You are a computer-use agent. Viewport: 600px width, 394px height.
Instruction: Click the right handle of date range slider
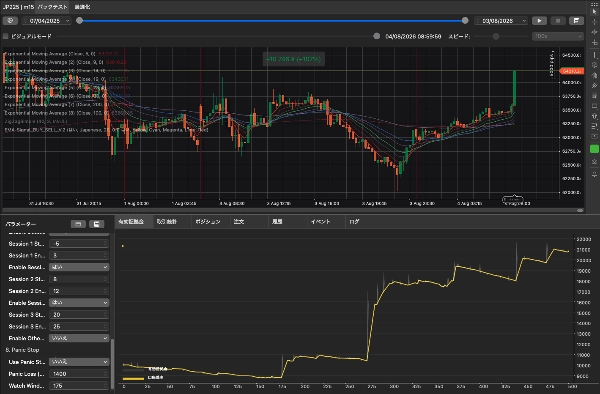[465, 21]
